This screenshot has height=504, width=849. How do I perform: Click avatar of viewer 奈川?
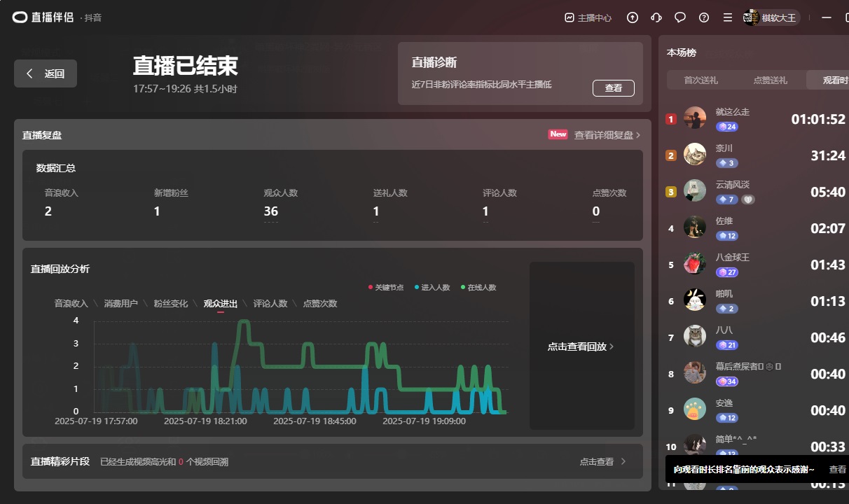pyautogui.click(x=695, y=154)
